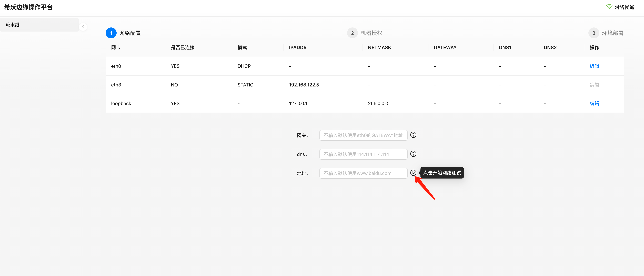Collapse the sidebar with the chevron button
Screen dimensions: 644x276
(x=83, y=27)
